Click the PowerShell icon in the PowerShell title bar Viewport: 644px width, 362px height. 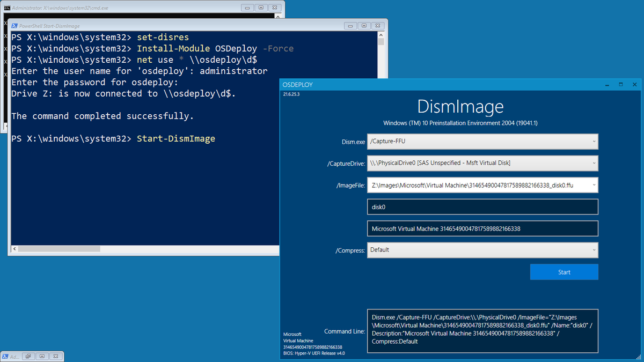point(14,25)
